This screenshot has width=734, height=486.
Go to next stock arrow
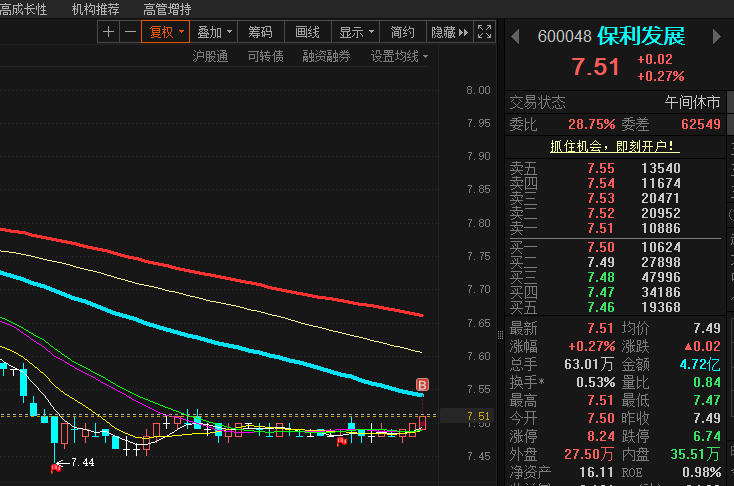(x=716, y=37)
